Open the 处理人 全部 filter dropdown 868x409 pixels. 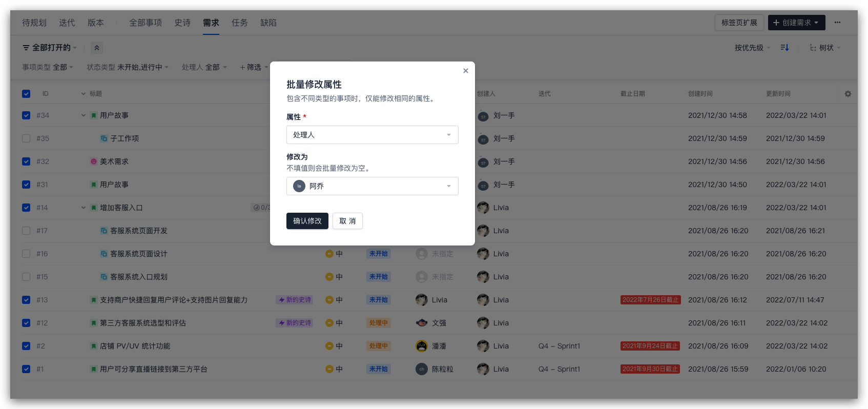pyautogui.click(x=204, y=67)
